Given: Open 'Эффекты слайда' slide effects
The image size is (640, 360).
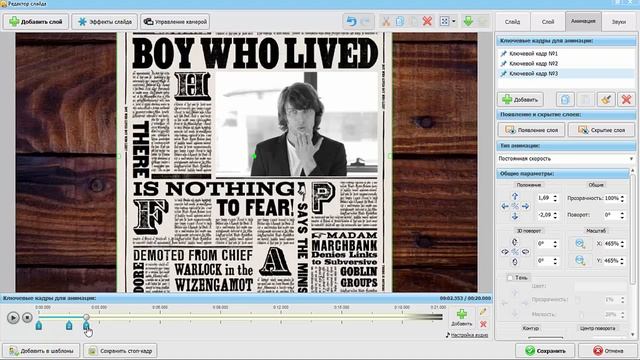Looking at the screenshot, I should (x=104, y=22).
